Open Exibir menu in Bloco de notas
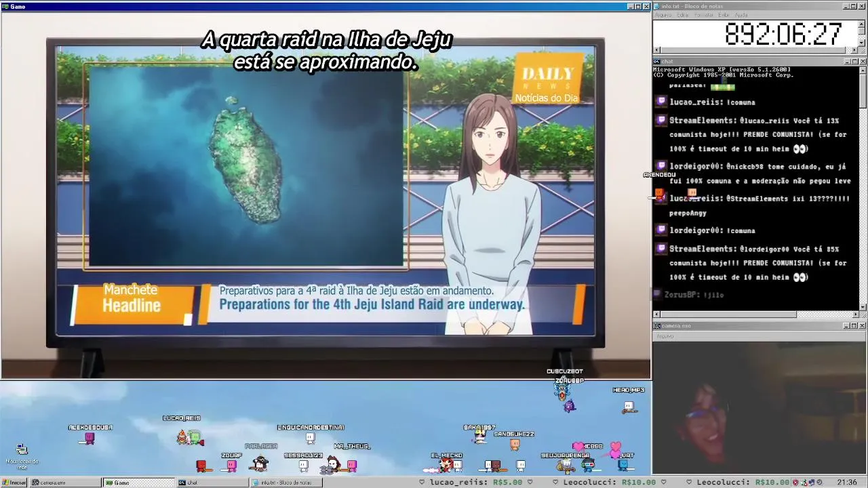The height and width of the screenshot is (488, 868). [724, 15]
